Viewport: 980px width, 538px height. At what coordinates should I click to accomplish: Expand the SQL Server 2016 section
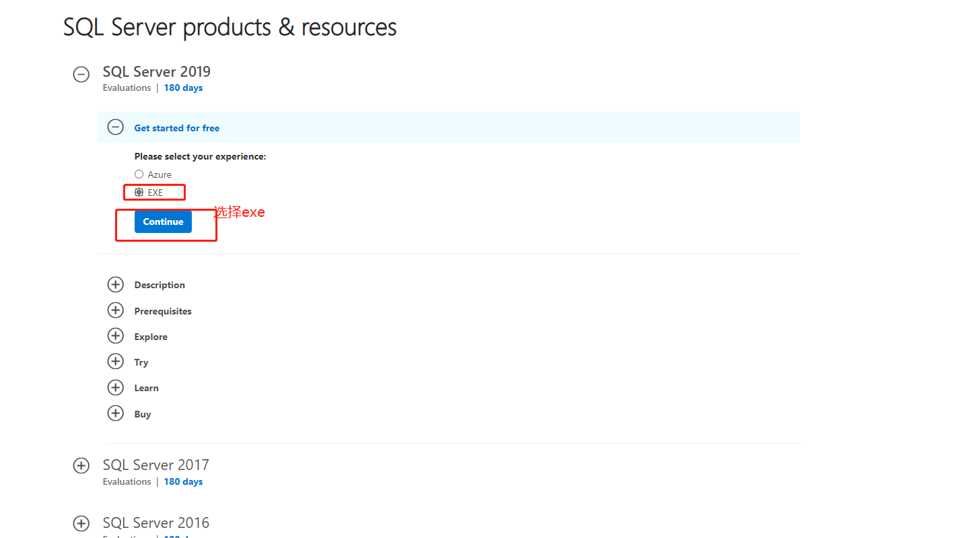click(81, 523)
